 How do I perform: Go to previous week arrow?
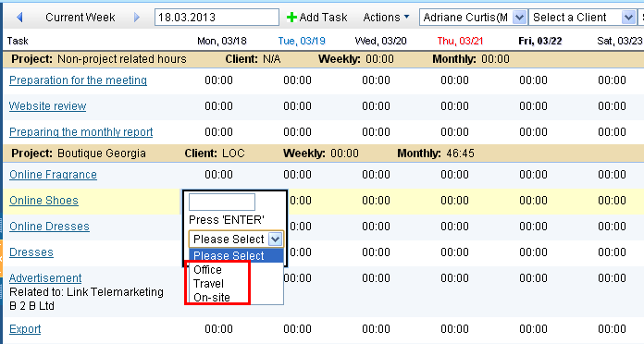click(19, 18)
